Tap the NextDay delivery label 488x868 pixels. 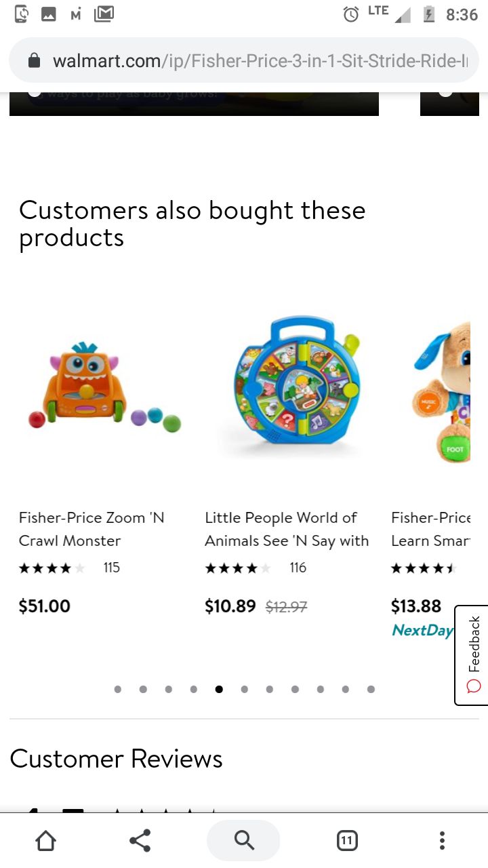coord(422,630)
